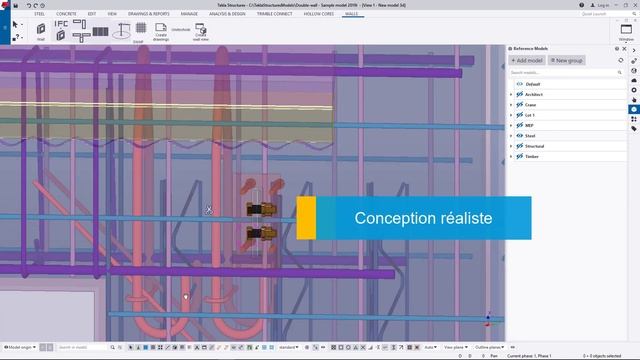The image size is (640, 360).
Task: Open the four-squares side pane icon
Action: coord(634,119)
